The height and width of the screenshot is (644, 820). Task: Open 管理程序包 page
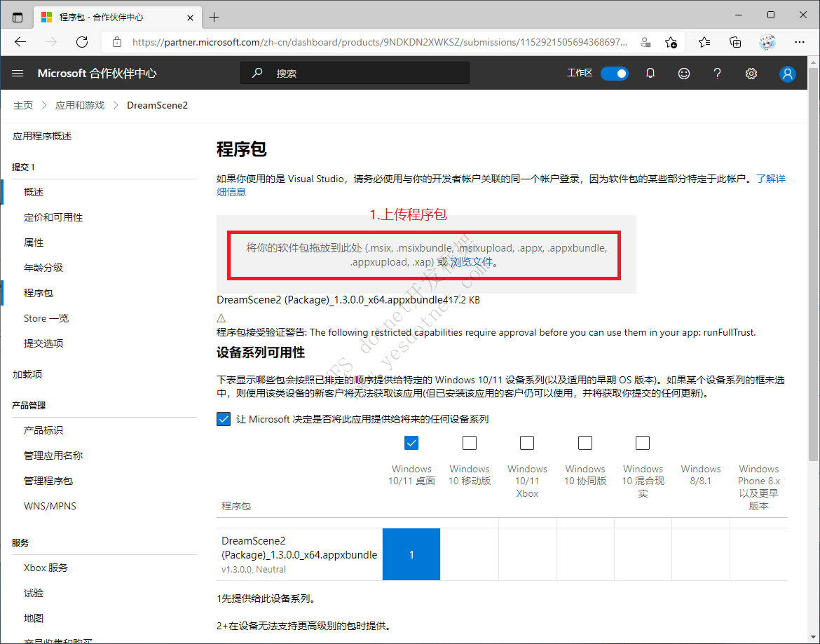pyautogui.click(x=48, y=481)
